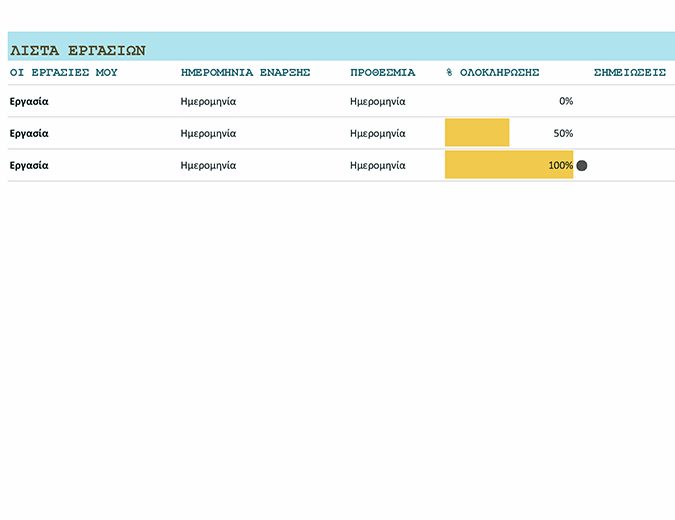This screenshot has height=520, width=675.
Task: Select the start date in the 50% row
Action: click(208, 133)
